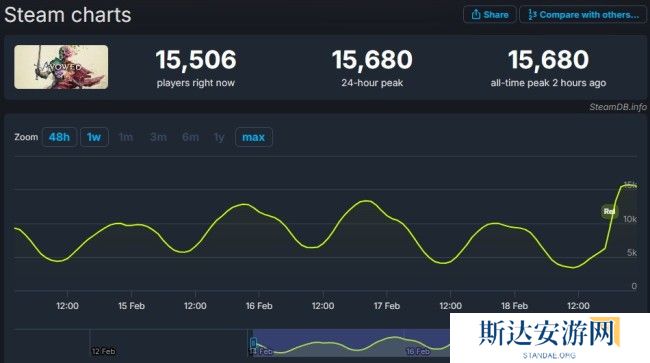Screen dimensions: 650x363
Task: Select the 1m zoom range
Action: (x=126, y=137)
